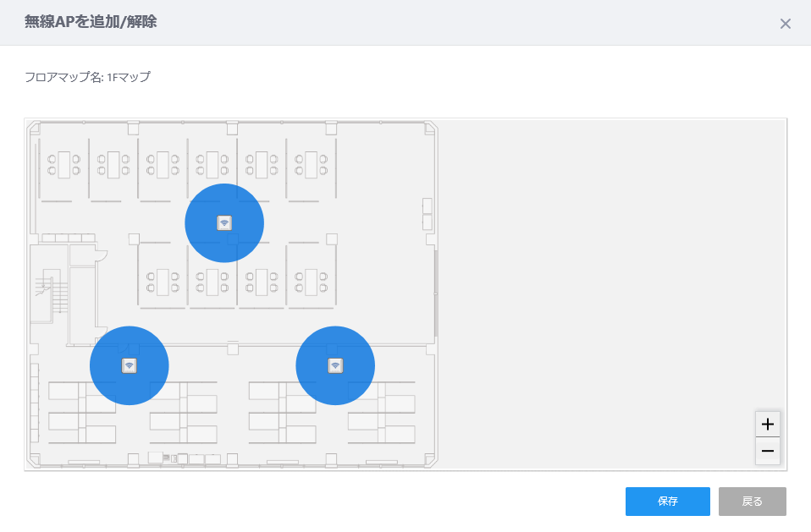Click the フロアマップ名: 1Fマップ label
Viewport: 811px width, 532px height.
[x=87, y=77]
